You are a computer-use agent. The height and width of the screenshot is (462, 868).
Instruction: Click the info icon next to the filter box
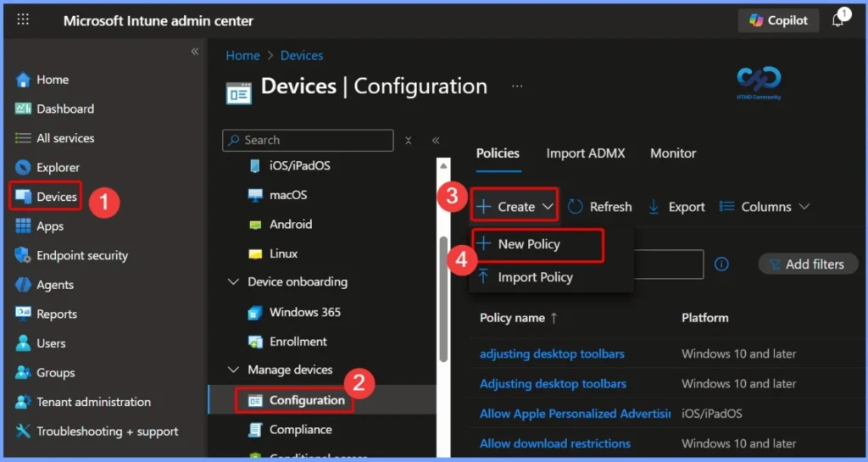721,264
